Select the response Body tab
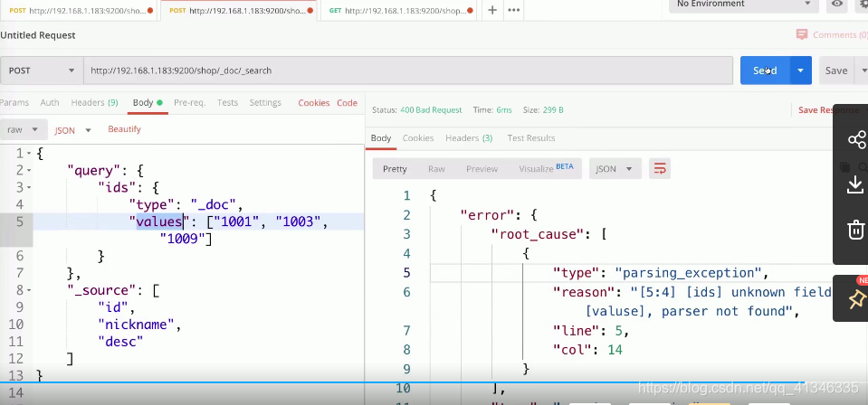The width and height of the screenshot is (868, 405). 381,137
